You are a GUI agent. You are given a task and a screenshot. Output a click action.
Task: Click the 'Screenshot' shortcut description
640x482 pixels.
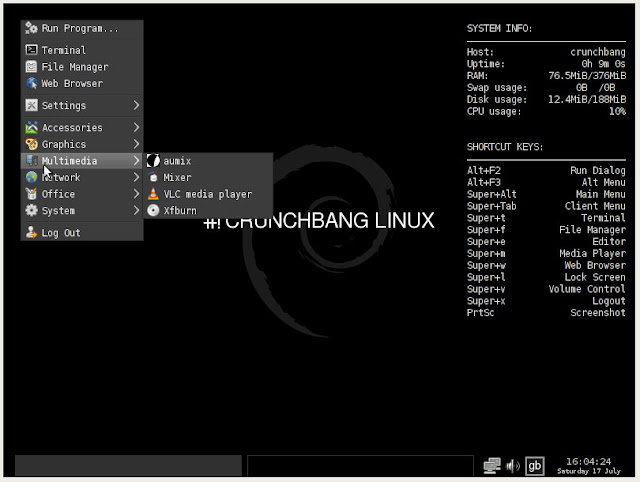click(598, 312)
